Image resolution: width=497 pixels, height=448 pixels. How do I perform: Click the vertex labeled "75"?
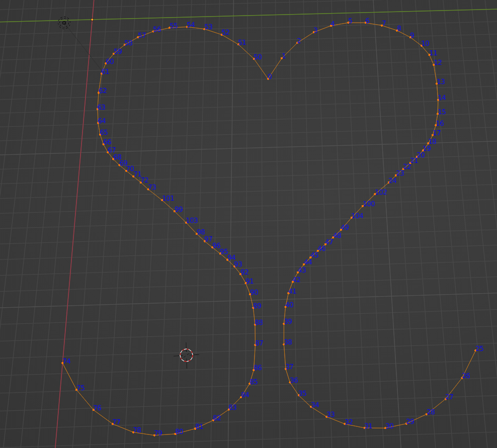(x=76, y=390)
